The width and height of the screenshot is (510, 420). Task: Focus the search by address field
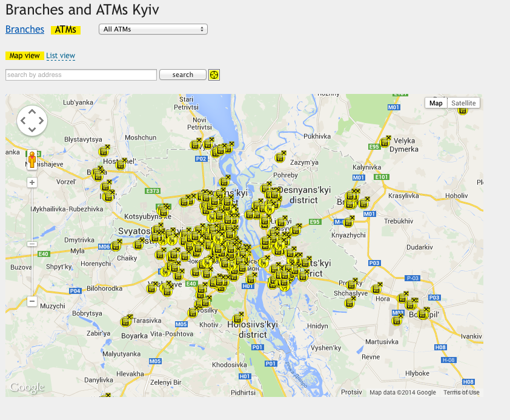click(x=81, y=75)
